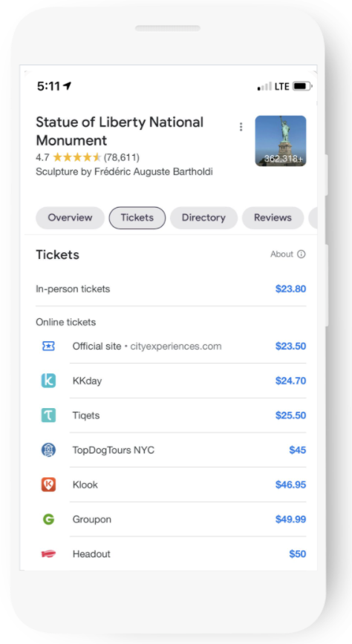Tap the Headout logo icon
Viewport: 352px width, 644px height.
(x=48, y=554)
